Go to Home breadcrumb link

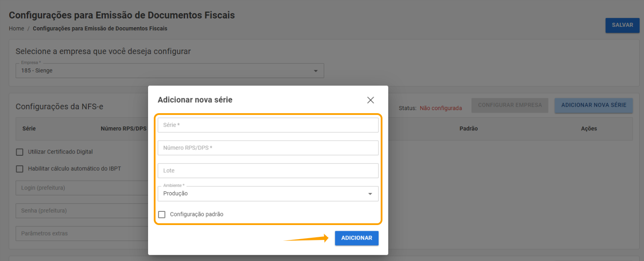point(16,29)
